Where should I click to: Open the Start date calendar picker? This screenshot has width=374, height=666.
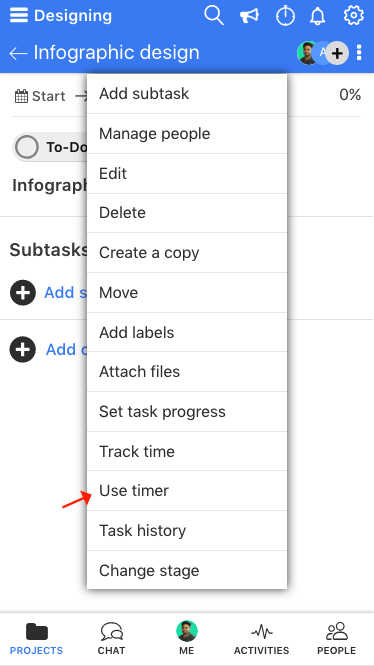click(x=40, y=96)
